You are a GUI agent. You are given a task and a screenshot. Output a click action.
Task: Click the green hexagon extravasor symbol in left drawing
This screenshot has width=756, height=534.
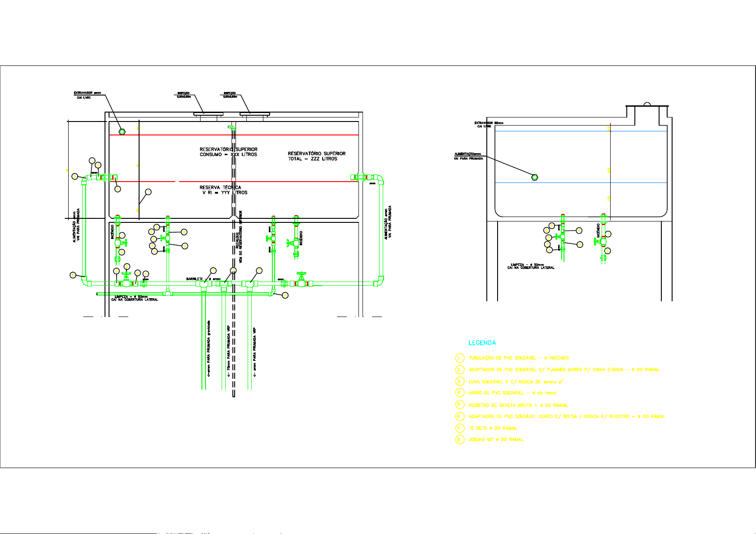coord(122,131)
